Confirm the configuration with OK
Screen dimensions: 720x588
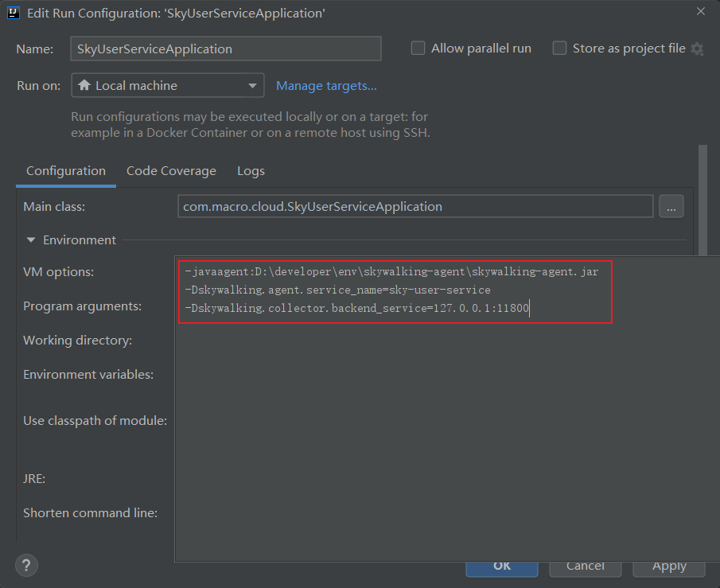point(501,567)
